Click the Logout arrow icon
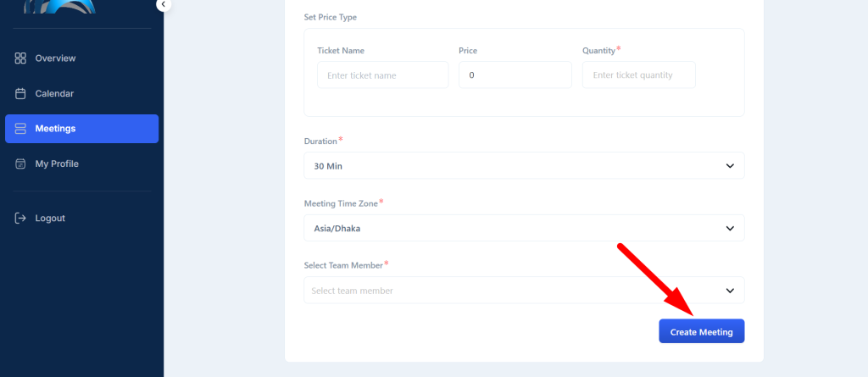 (20, 218)
